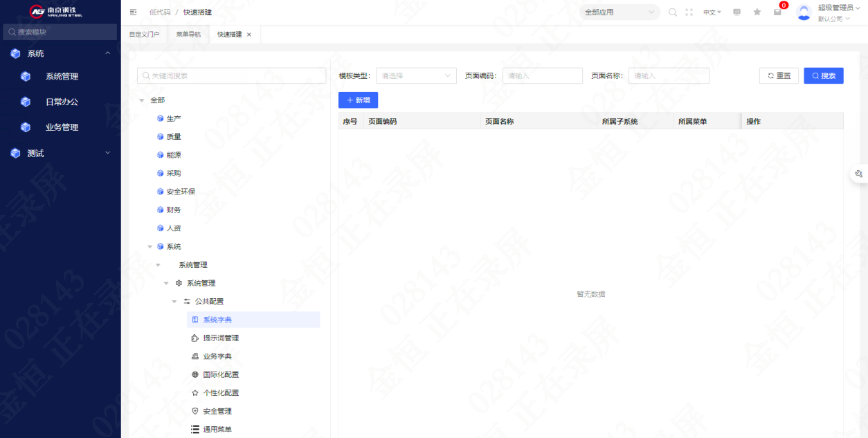Click the star icon beside 个性化配置

click(195, 392)
